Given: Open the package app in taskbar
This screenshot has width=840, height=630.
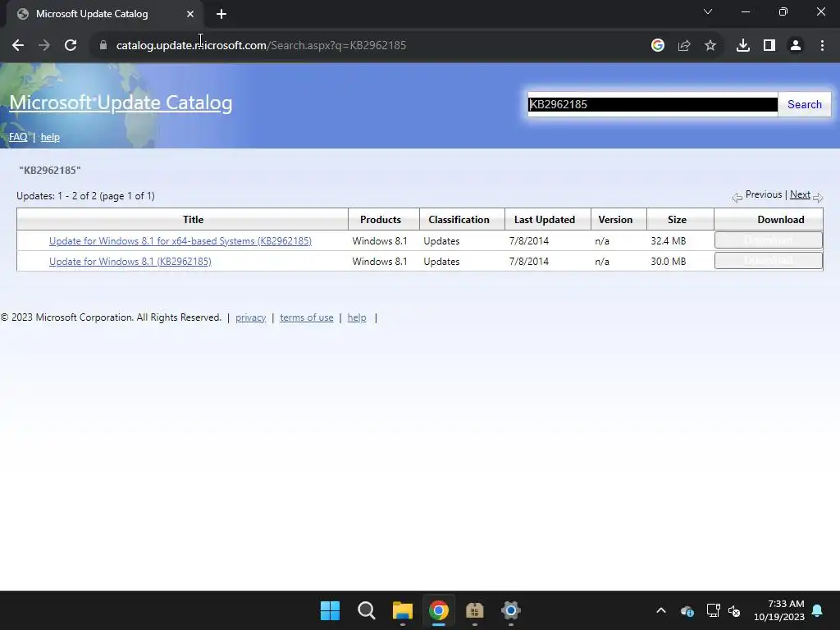Looking at the screenshot, I should 475,610.
